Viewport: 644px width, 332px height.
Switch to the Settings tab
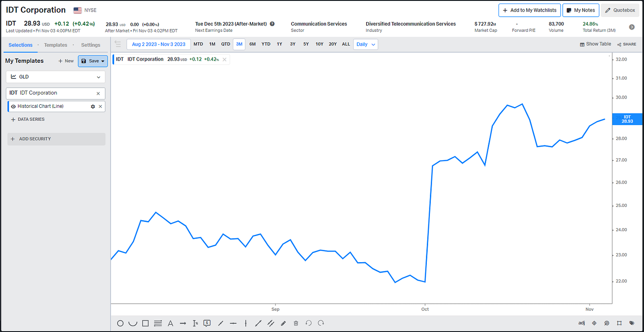tap(91, 45)
